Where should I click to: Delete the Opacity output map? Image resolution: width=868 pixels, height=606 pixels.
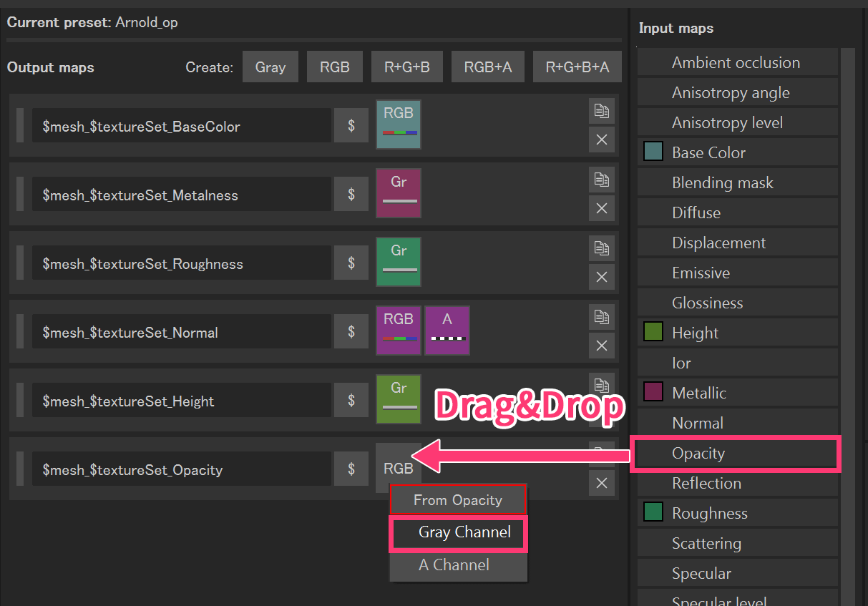601,483
